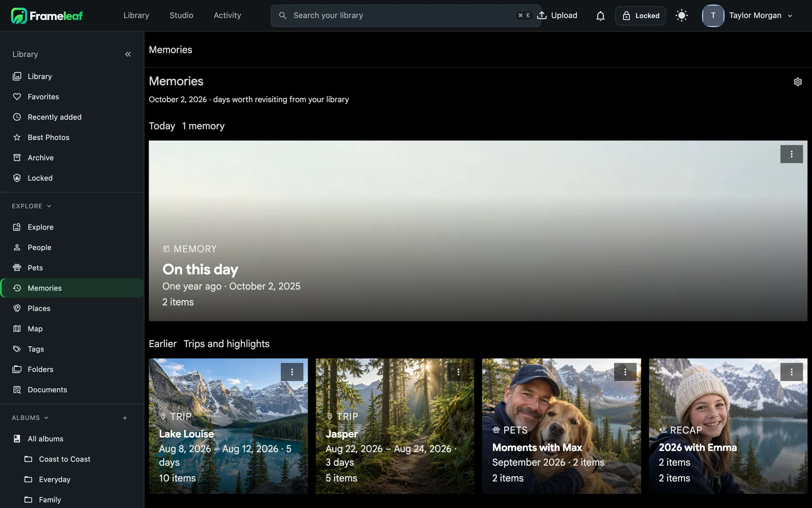Focus the Search your library field

click(406, 15)
